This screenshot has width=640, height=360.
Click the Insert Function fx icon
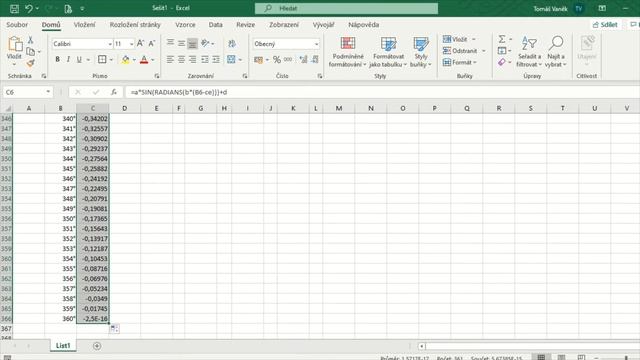point(114,92)
